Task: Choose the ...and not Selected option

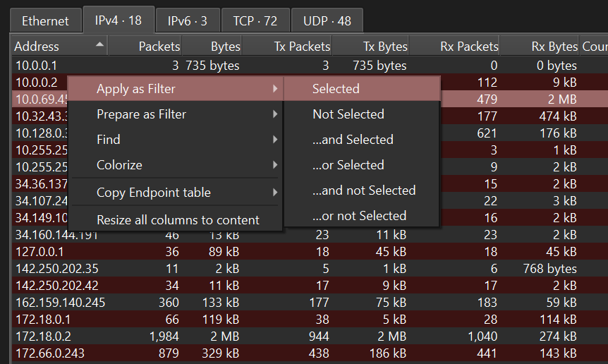Action: click(362, 190)
